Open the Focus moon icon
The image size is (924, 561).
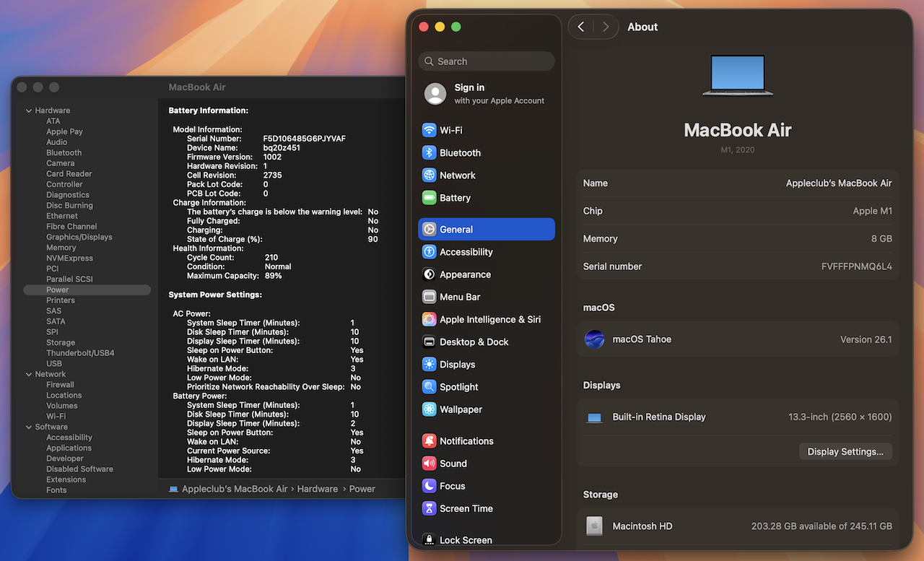click(430, 486)
